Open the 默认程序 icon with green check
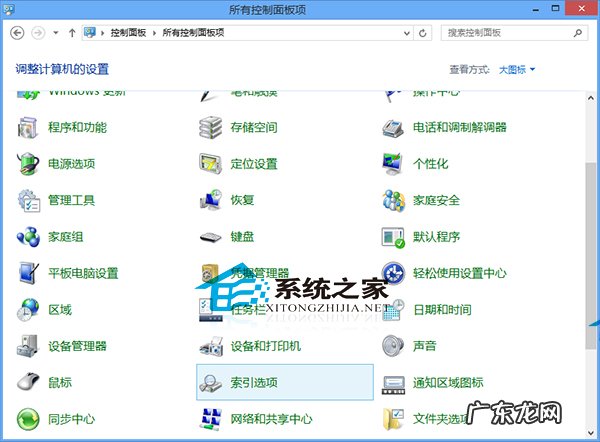The image size is (600, 442). (393, 237)
